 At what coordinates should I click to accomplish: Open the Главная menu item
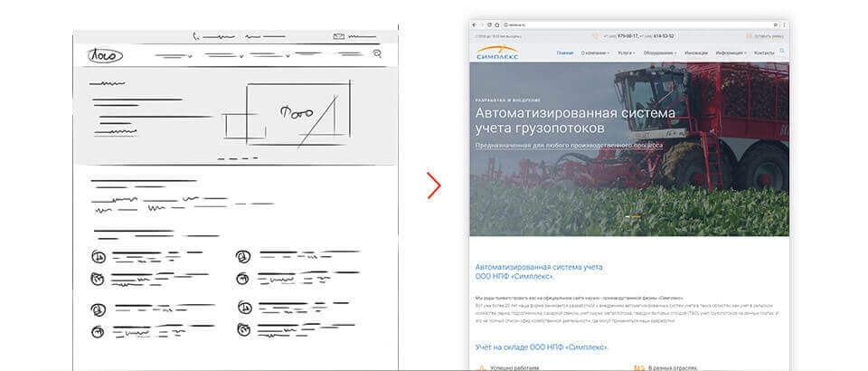565,52
